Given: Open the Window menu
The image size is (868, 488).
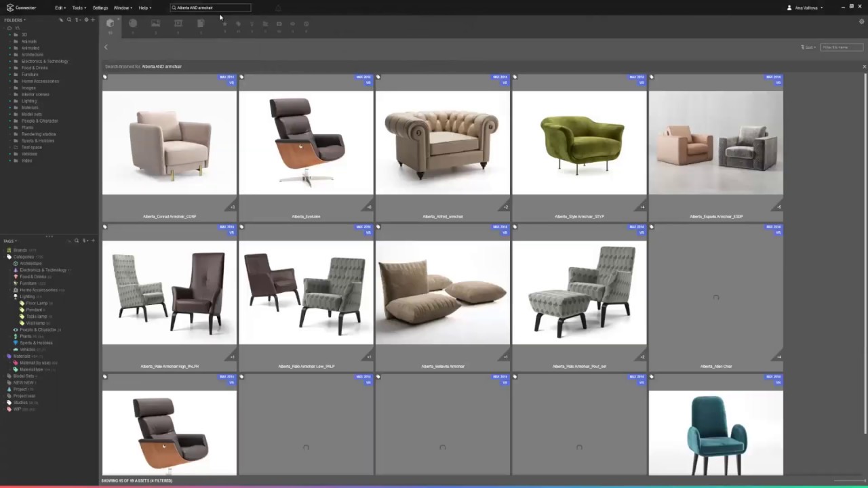Looking at the screenshot, I should [x=123, y=7].
